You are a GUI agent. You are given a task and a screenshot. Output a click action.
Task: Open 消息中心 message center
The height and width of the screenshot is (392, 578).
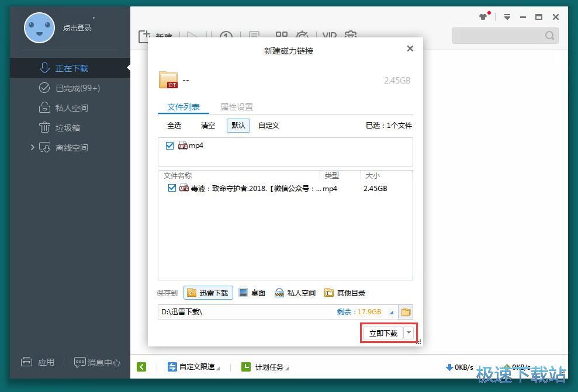tap(98, 363)
